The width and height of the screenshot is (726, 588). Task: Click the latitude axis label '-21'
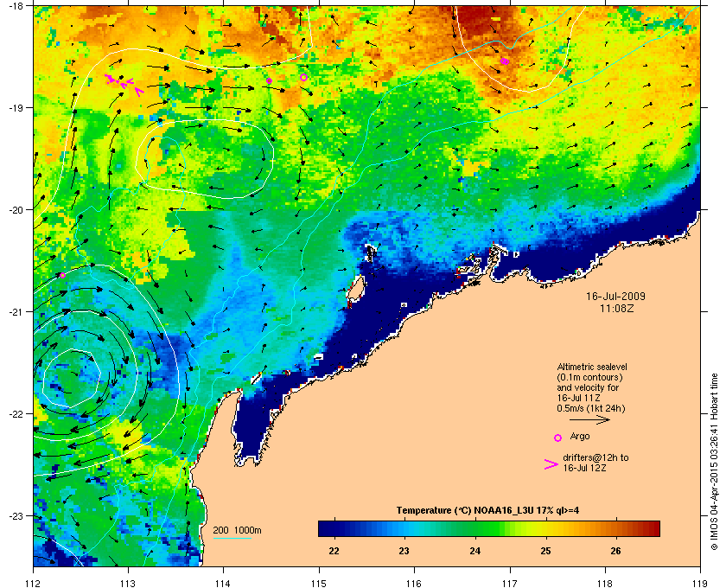16,311
